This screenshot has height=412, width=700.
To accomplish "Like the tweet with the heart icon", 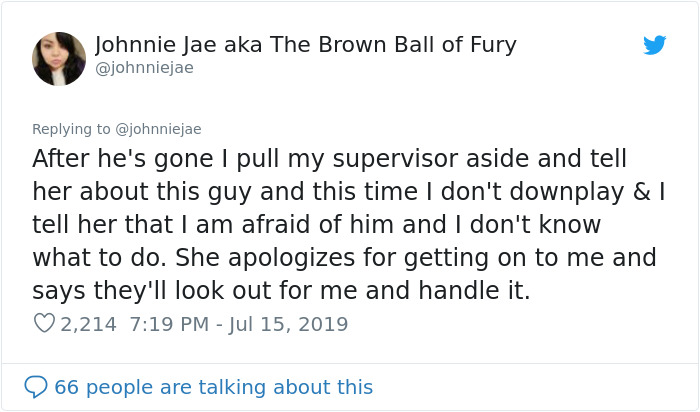I will point(44,323).
